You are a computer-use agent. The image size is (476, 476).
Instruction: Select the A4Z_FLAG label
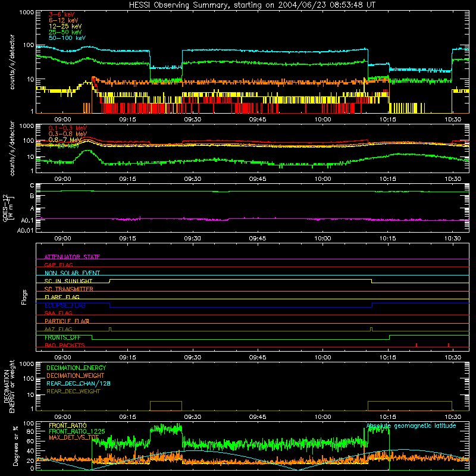tap(58, 329)
